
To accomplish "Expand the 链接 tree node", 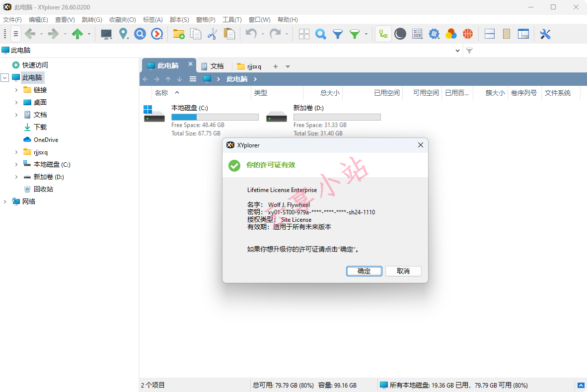I will tap(16, 90).
